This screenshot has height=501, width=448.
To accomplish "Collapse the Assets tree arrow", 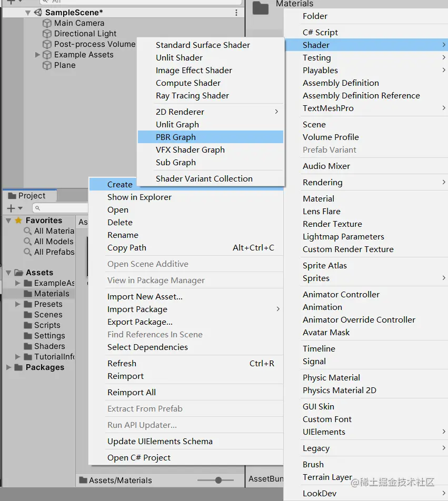I will pos(8,273).
